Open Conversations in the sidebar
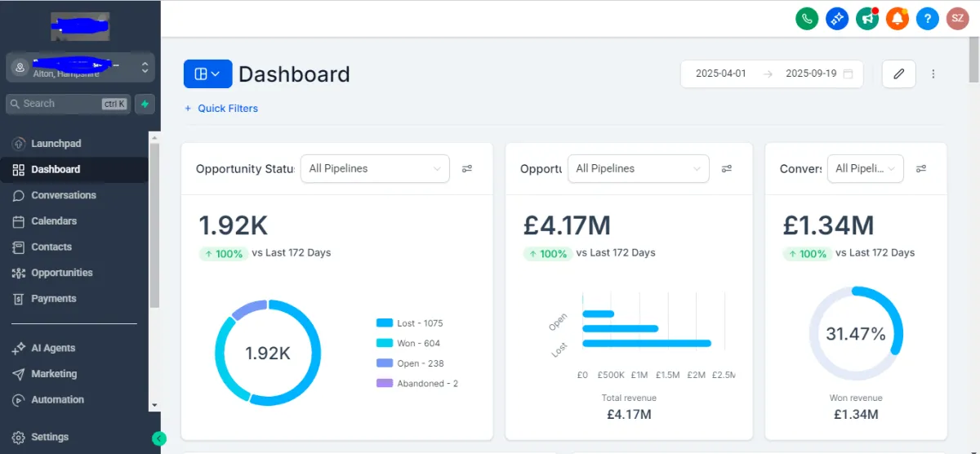 [x=63, y=195]
